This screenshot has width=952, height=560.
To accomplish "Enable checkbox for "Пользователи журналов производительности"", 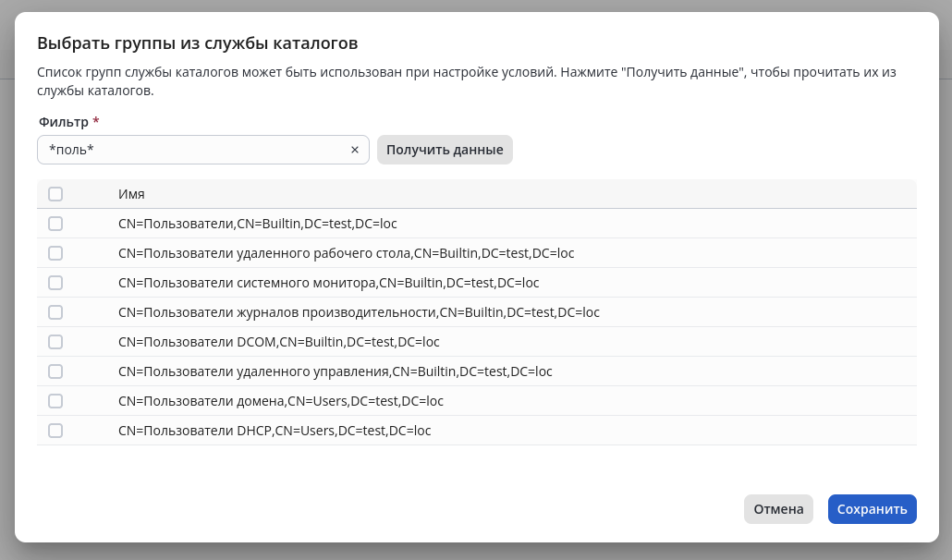I will 55,312.
